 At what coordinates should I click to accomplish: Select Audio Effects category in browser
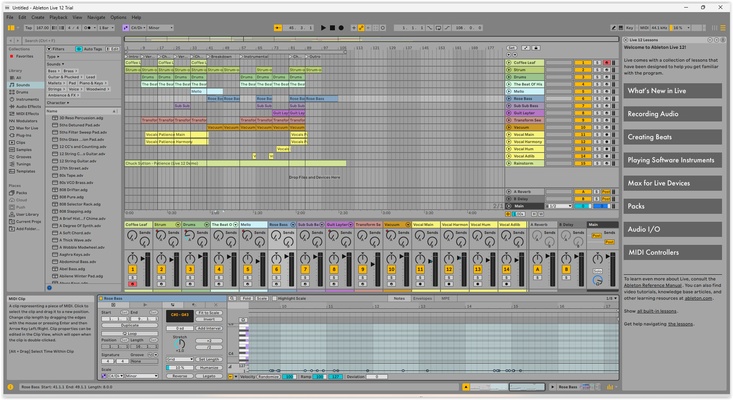coord(25,107)
